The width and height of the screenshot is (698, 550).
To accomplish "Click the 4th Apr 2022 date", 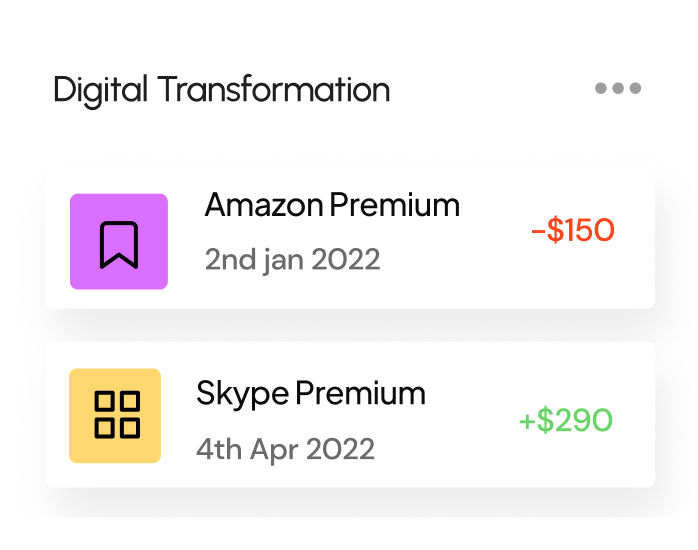I will pyautogui.click(x=285, y=448).
